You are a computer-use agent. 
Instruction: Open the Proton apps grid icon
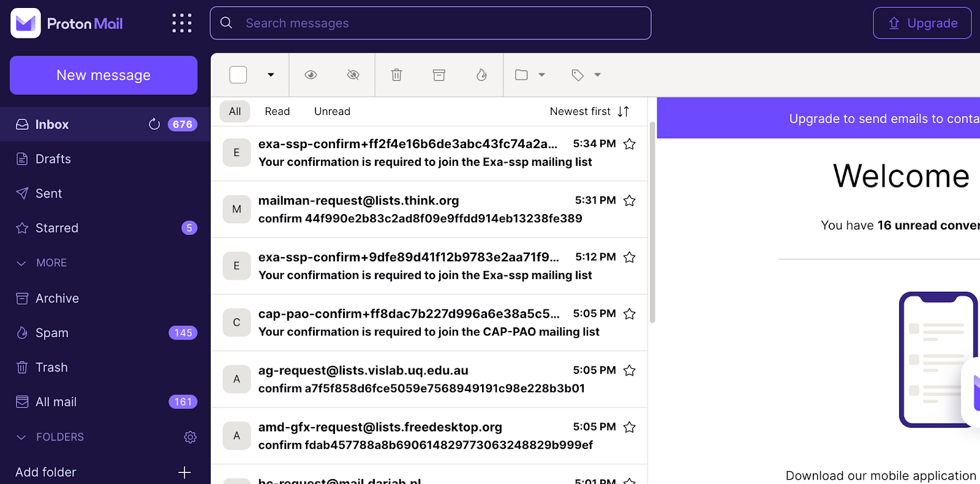coord(182,23)
